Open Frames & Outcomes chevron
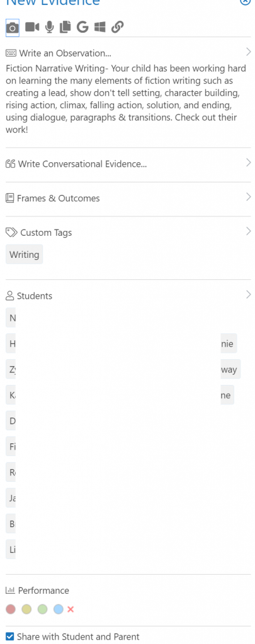The width and height of the screenshot is (255, 644). pos(248,197)
